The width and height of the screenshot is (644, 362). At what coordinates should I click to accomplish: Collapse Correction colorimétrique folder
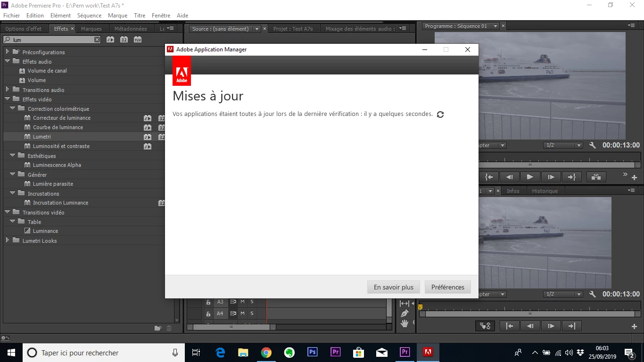click(13, 108)
